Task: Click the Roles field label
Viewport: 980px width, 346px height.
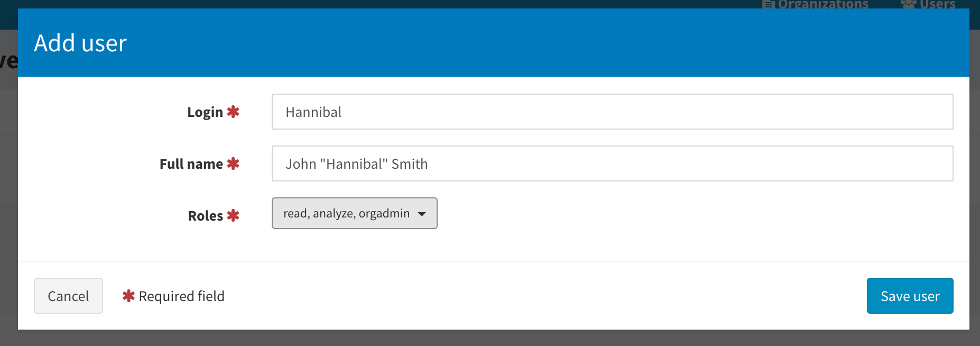Action: [206, 216]
